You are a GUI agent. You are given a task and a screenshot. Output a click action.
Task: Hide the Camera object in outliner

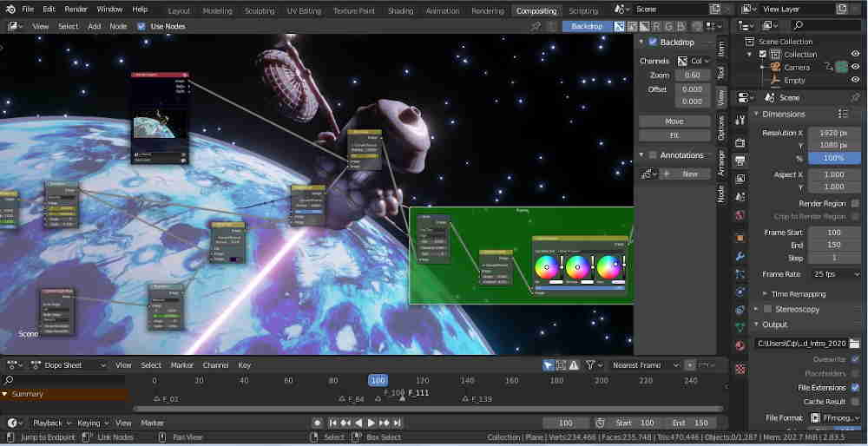coord(855,67)
